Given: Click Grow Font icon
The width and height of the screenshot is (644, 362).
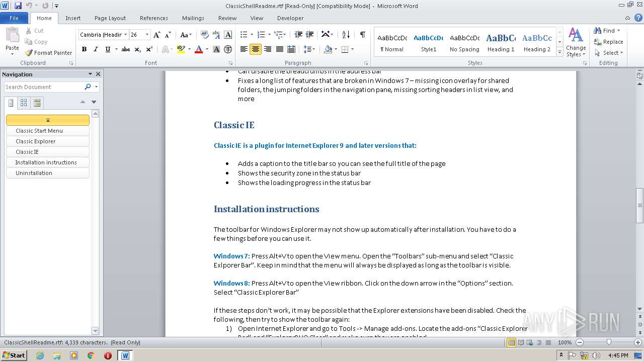Looking at the screenshot, I should pos(157,35).
